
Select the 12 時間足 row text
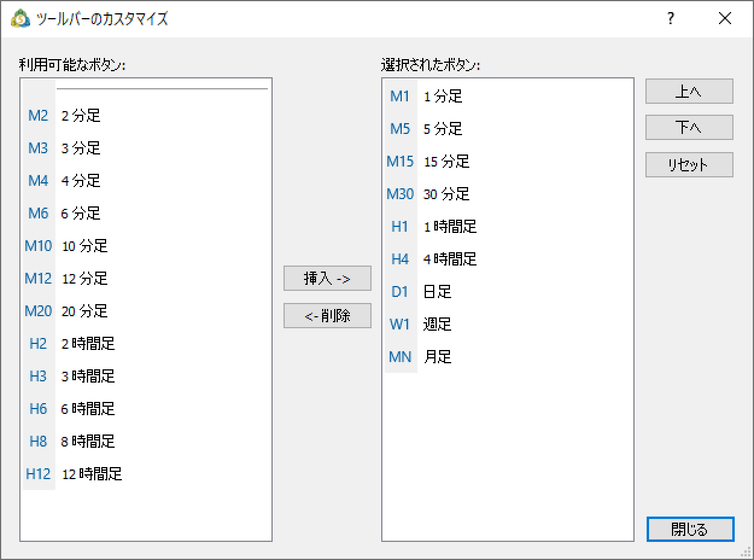(92, 474)
